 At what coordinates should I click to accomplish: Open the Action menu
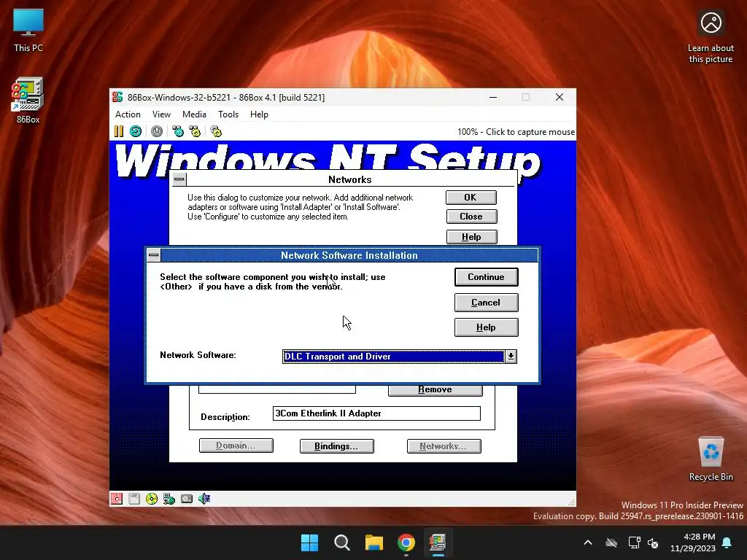pyautogui.click(x=128, y=114)
